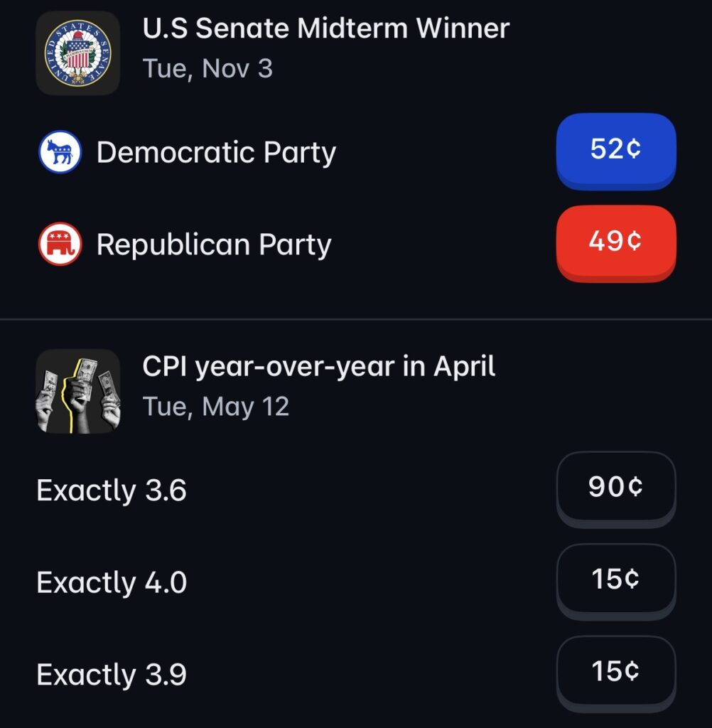
Task: Tap the Republican Party label
Action: (x=214, y=245)
